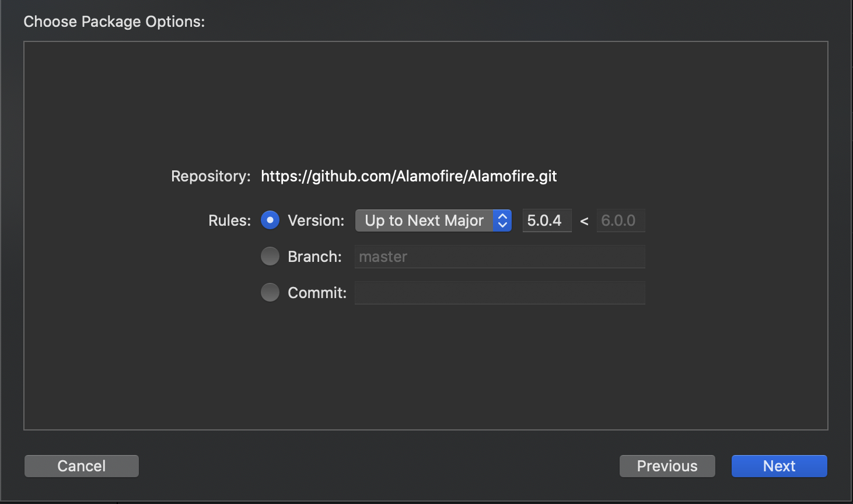Choose the Branch radio button
The image size is (853, 504).
270,256
